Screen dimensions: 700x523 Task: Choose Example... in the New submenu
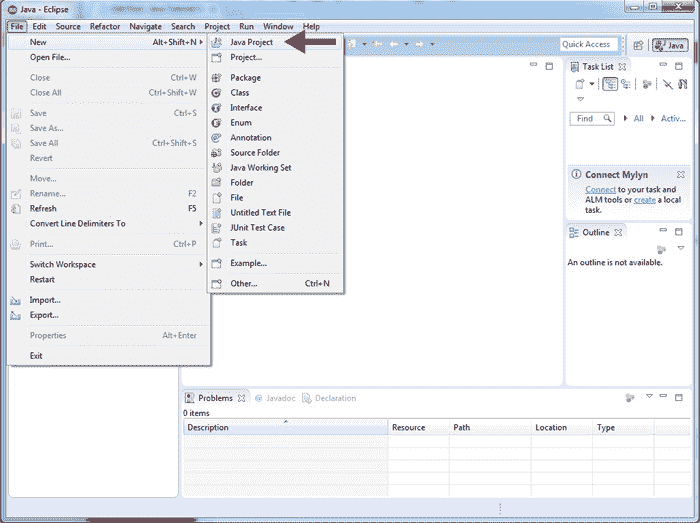275,263
